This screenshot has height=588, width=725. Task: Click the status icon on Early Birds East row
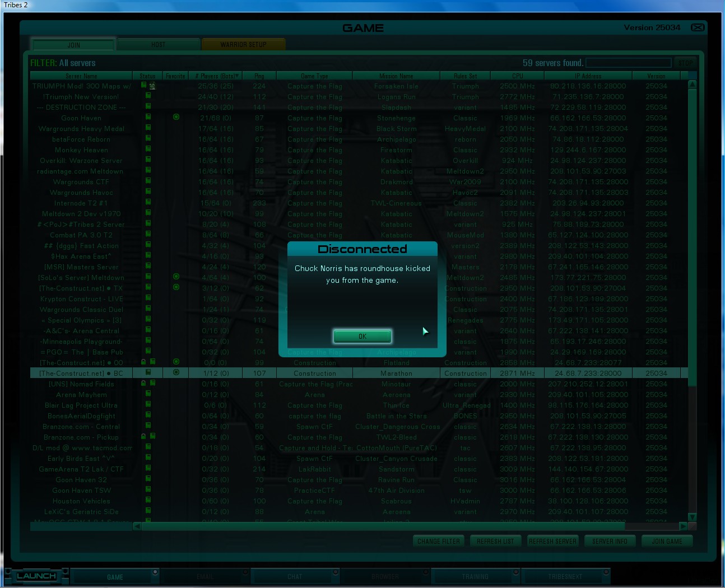tap(148, 458)
